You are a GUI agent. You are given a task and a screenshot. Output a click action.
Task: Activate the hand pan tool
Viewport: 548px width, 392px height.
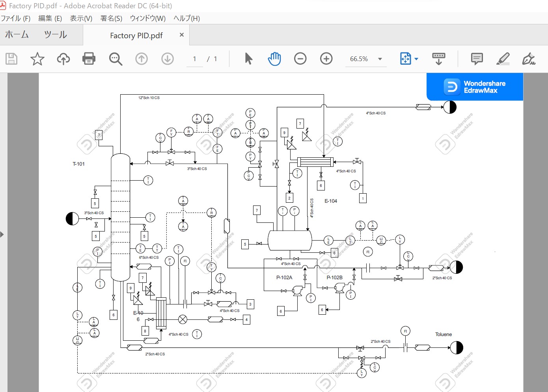click(x=274, y=59)
